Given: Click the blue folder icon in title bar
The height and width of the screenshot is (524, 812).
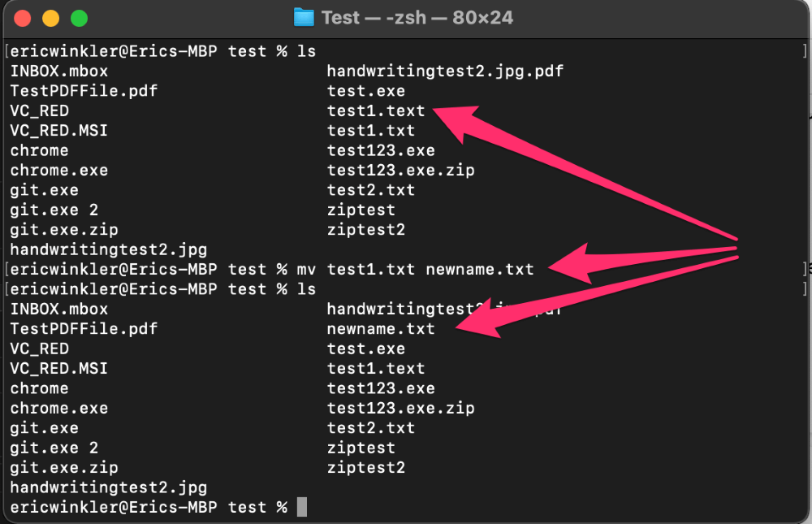Looking at the screenshot, I should (x=304, y=18).
